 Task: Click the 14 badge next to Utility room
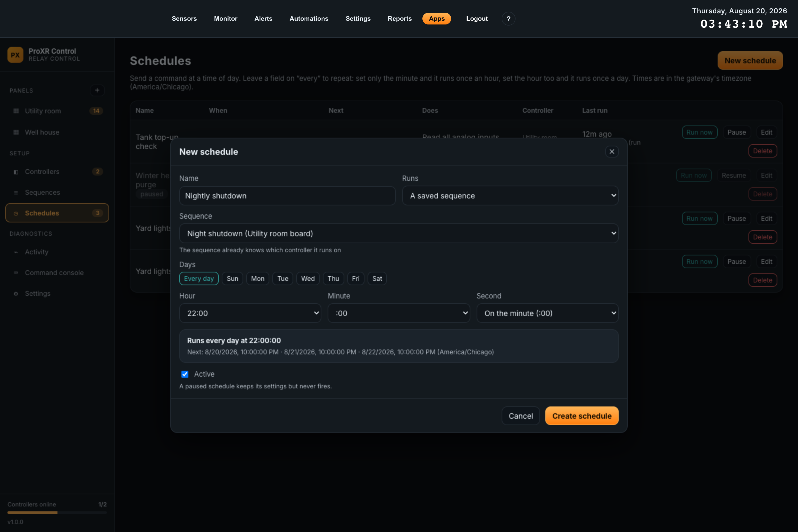(x=96, y=111)
